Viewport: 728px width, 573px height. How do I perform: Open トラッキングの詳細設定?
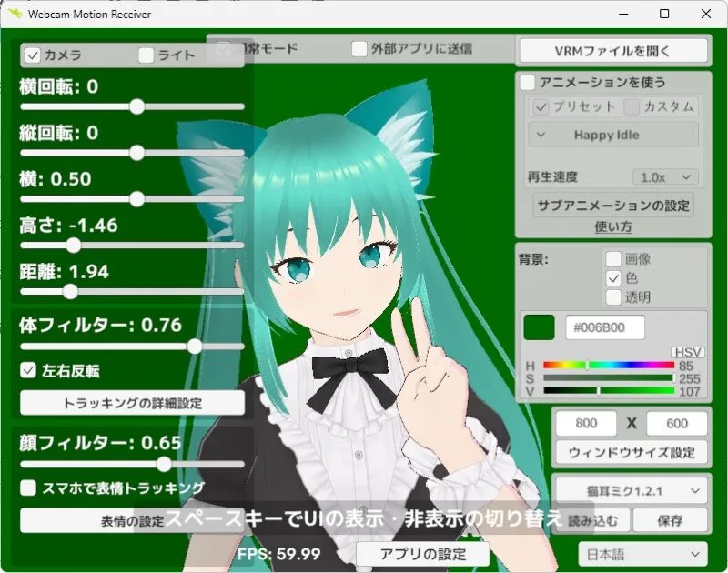tap(132, 403)
